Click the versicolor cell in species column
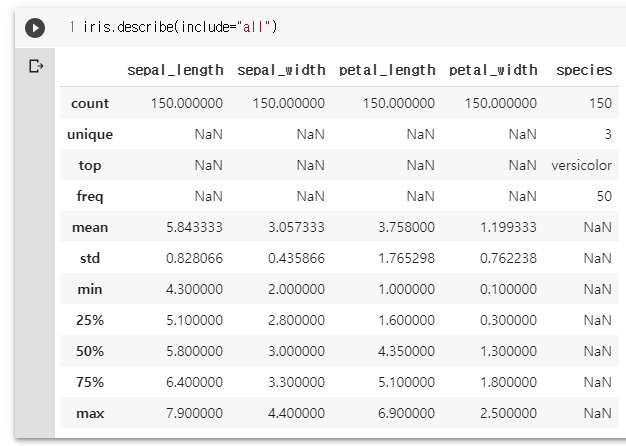 (582, 165)
